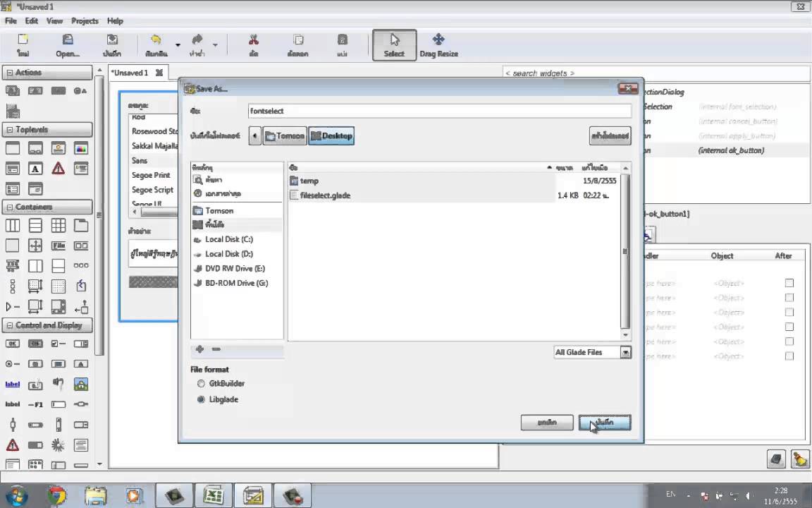Activate the Select pointer tool
Screen dimensions: 812x508
pos(394,45)
